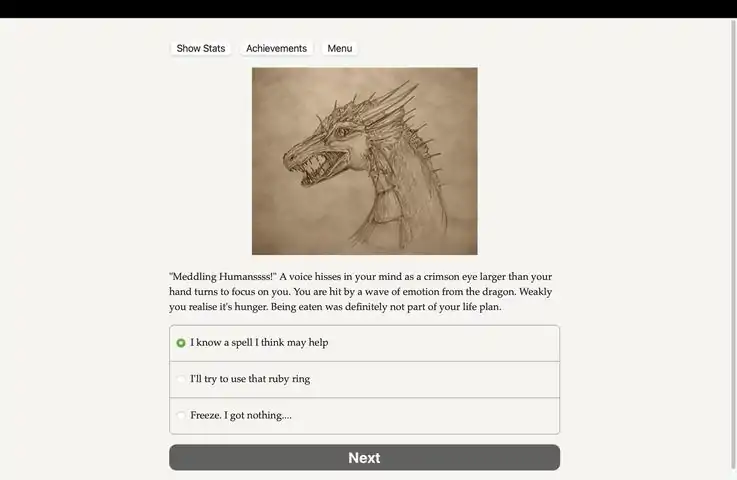Image resolution: width=737 pixels, height=480 pixels.
Task: Choose the ruby ring radio button
Action: click(x=181, y=379)
